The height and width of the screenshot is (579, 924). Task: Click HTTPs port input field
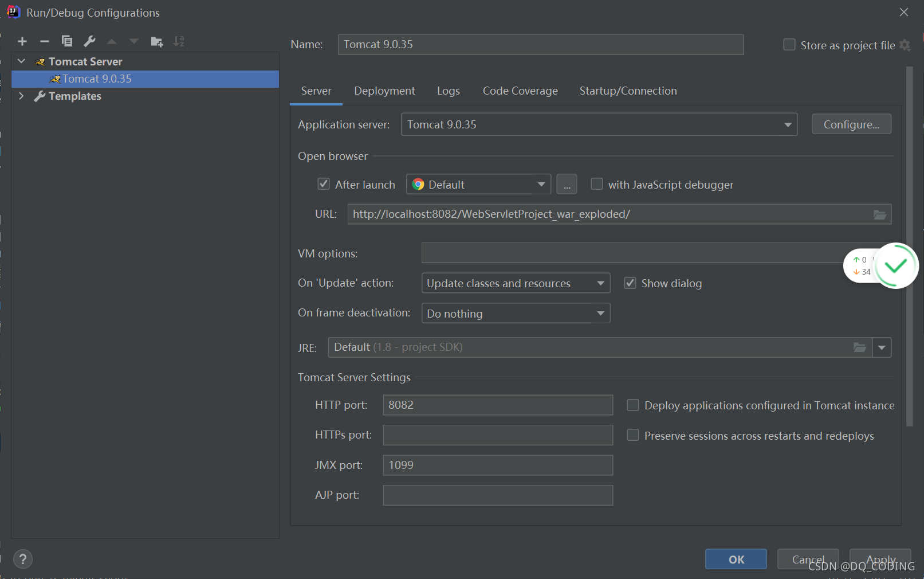(x=498, y=435)
